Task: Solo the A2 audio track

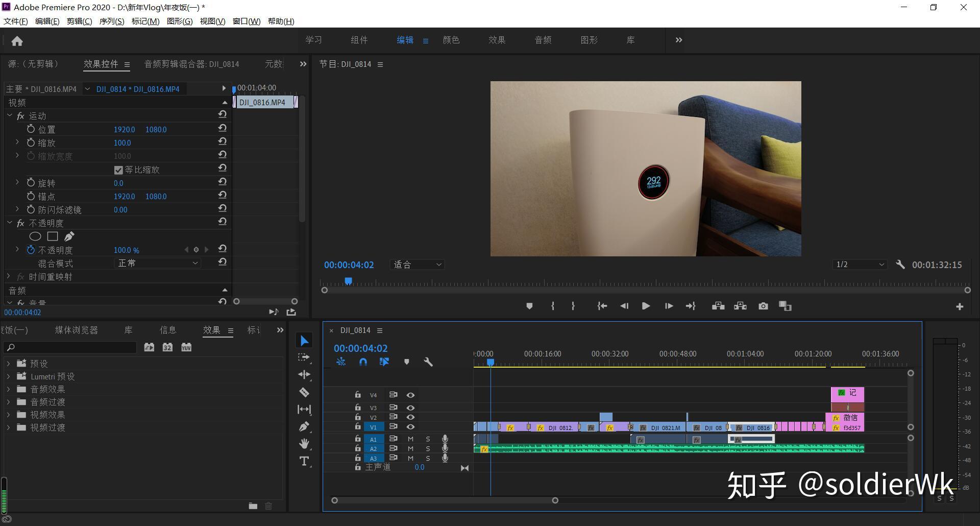Action: 428,448
